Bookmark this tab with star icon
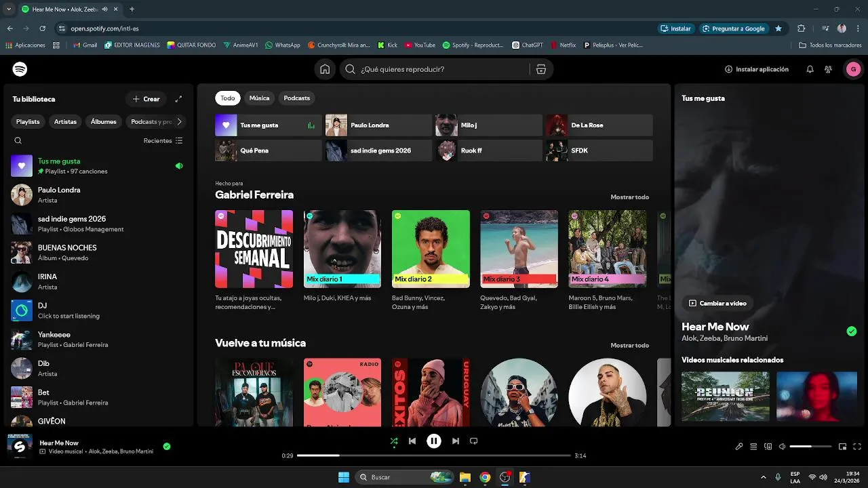 tap(778, 28)
